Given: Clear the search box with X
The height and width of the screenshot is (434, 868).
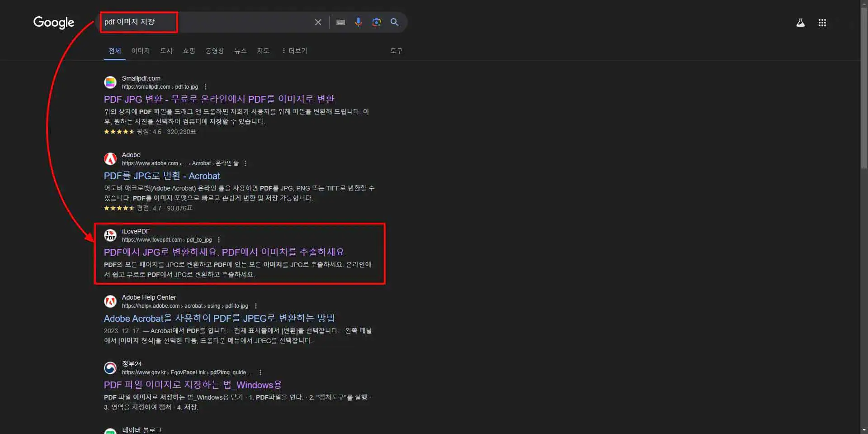Looking at the screenshot, I should (x=318, y=22).
